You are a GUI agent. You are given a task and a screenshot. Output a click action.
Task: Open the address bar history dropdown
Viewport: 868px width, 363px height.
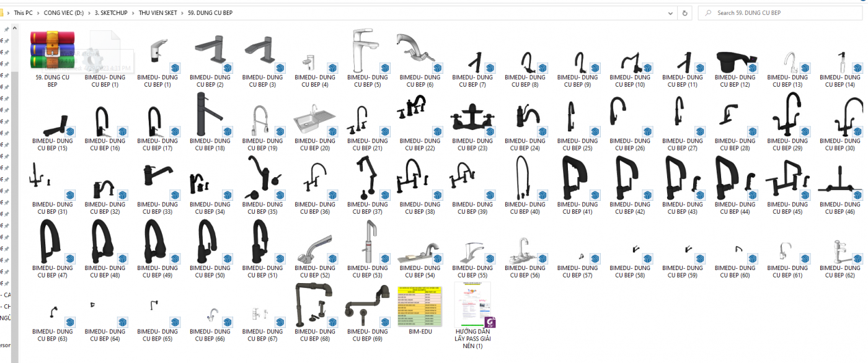click(671, 12)
